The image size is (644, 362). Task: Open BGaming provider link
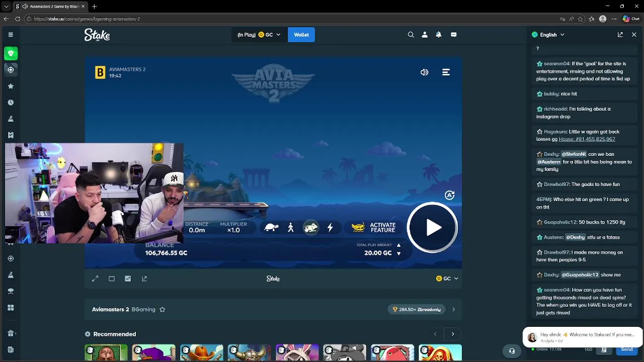pos(143,309)
